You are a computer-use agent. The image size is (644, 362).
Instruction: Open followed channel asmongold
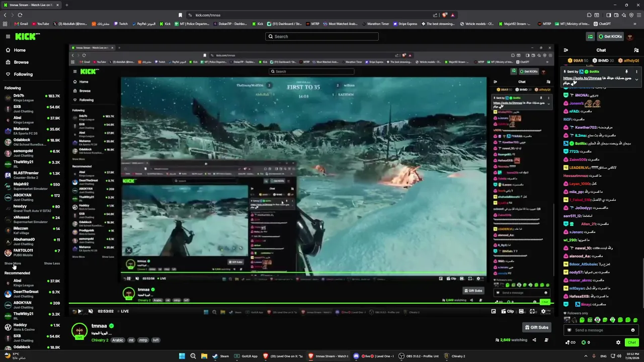point(32,153)
